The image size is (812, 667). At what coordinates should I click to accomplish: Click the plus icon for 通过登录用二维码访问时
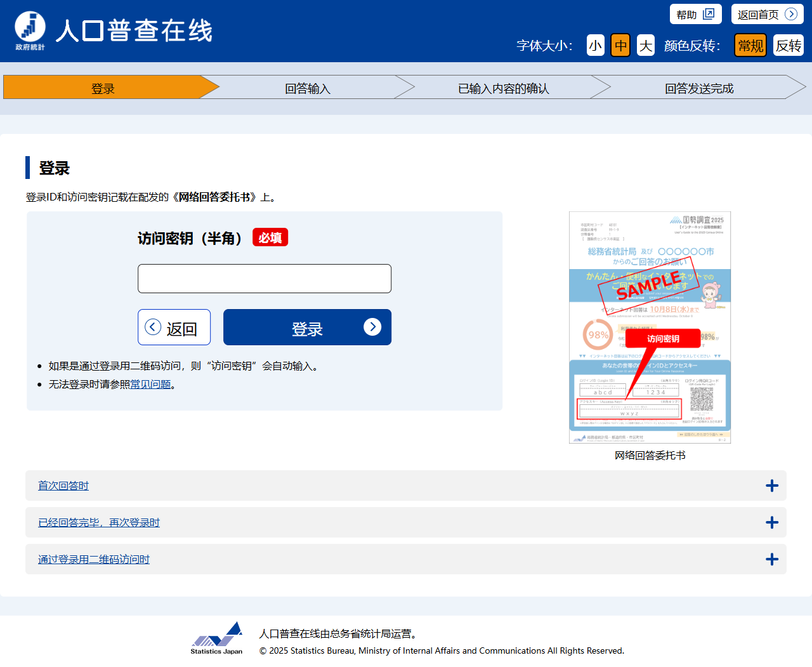point(771,560)
